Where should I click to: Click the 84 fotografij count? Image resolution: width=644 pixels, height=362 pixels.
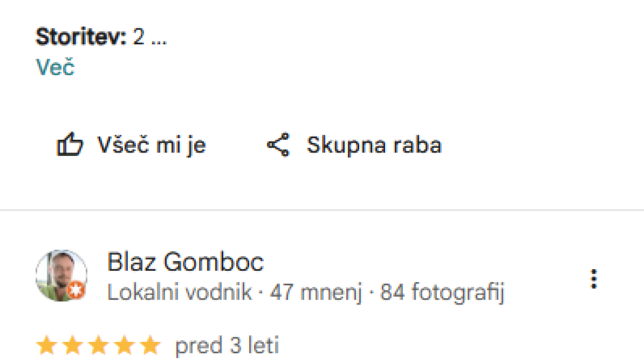[x=442, y=292]
